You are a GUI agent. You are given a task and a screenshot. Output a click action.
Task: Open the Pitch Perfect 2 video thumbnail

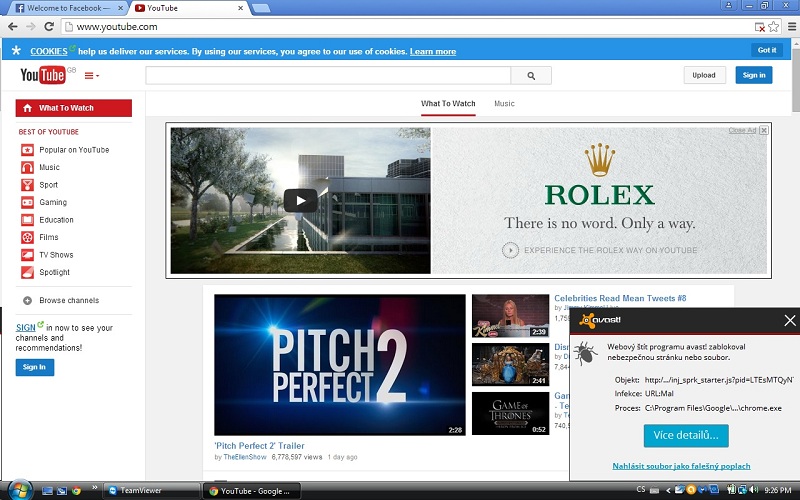[x=340, y=365]
